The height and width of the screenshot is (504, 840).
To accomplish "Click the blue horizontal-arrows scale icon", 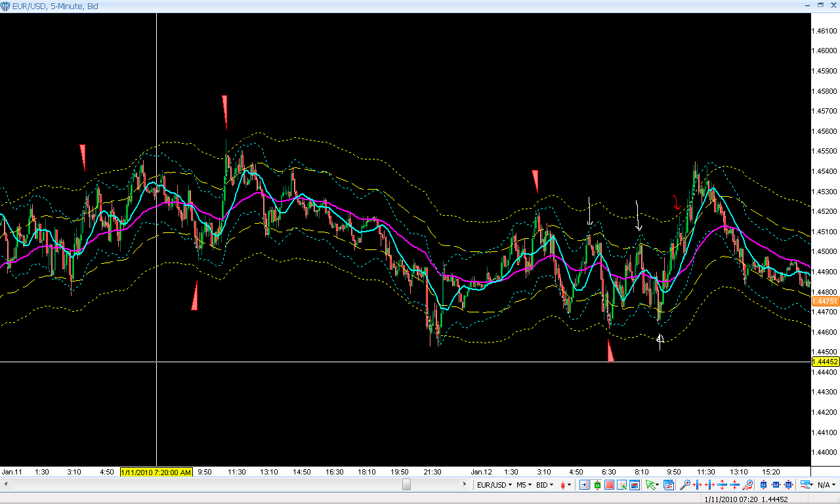I will [x=776, y=485].
